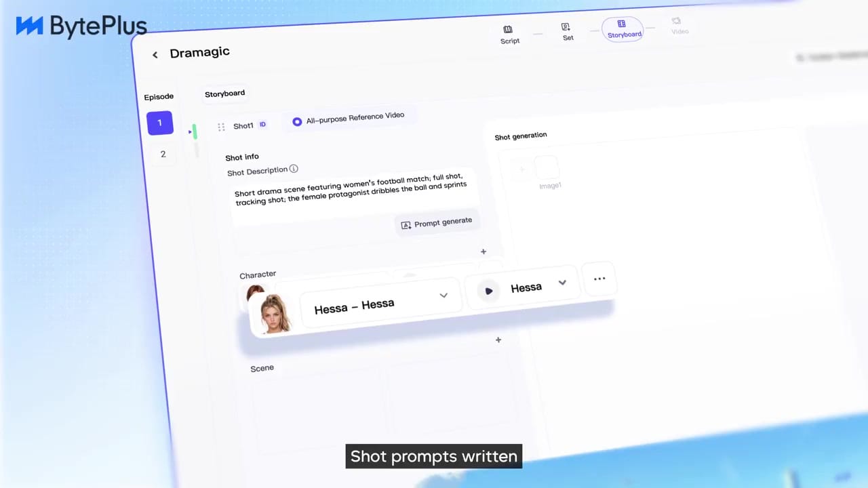Click the Shot info heading

(242, 157)
